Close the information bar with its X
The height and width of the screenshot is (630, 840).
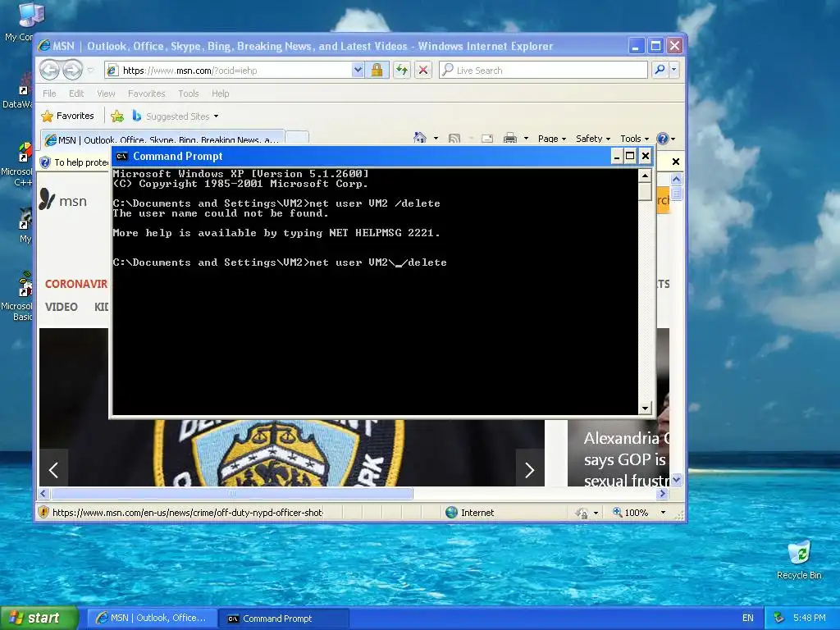point(676,162)
